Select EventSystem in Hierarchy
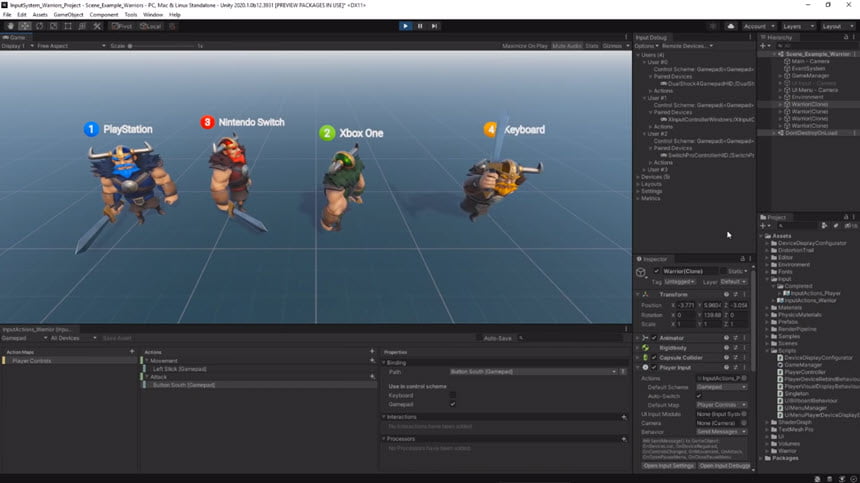Screen dimensions: 860x483 click(x=808, y=69)
